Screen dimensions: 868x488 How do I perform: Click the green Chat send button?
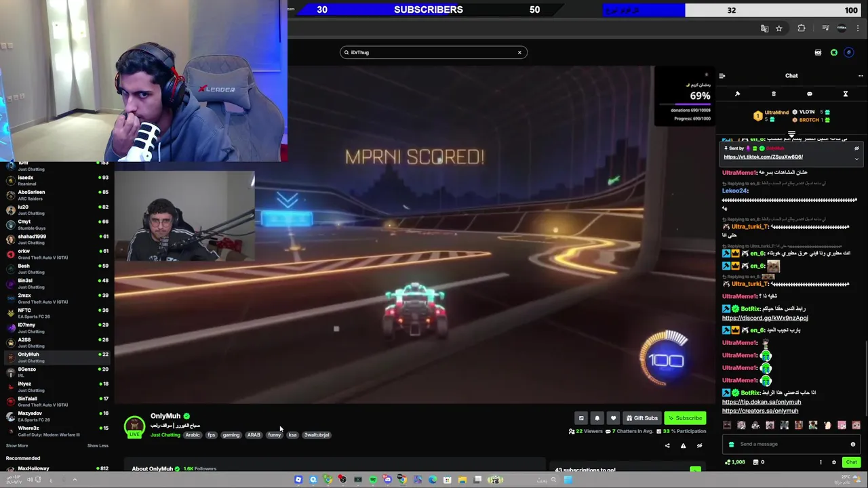pos(851,462)
